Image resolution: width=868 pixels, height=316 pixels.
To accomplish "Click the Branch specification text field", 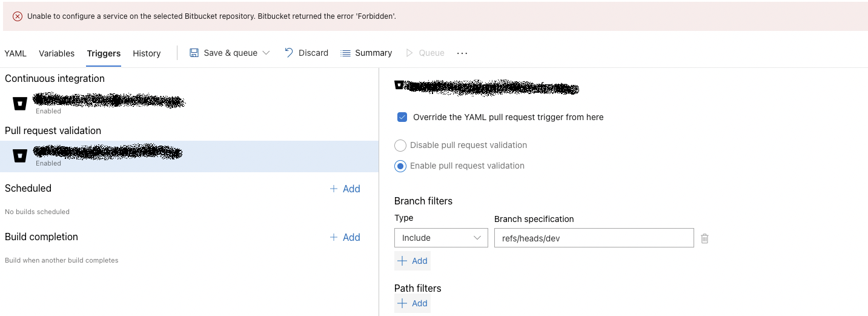I will click(594, 238).
